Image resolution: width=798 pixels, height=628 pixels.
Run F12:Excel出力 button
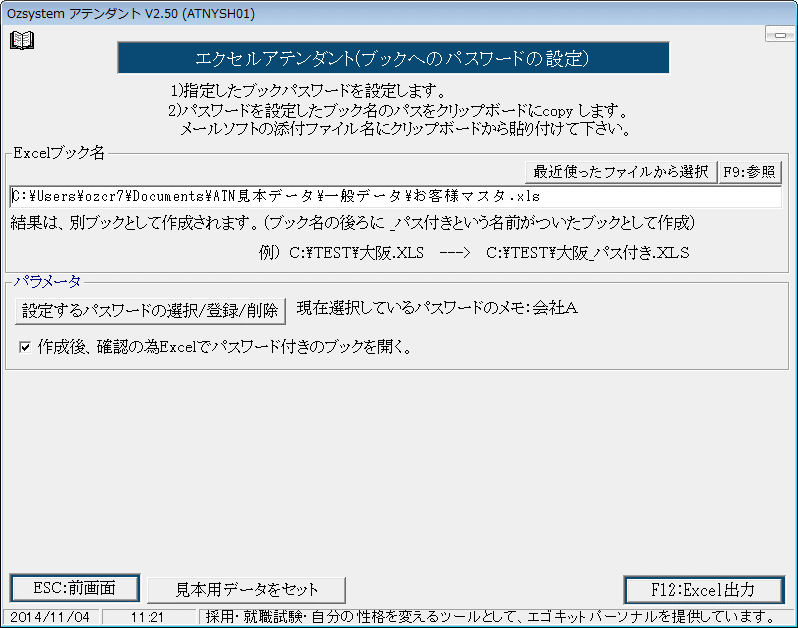click(703, 590)
